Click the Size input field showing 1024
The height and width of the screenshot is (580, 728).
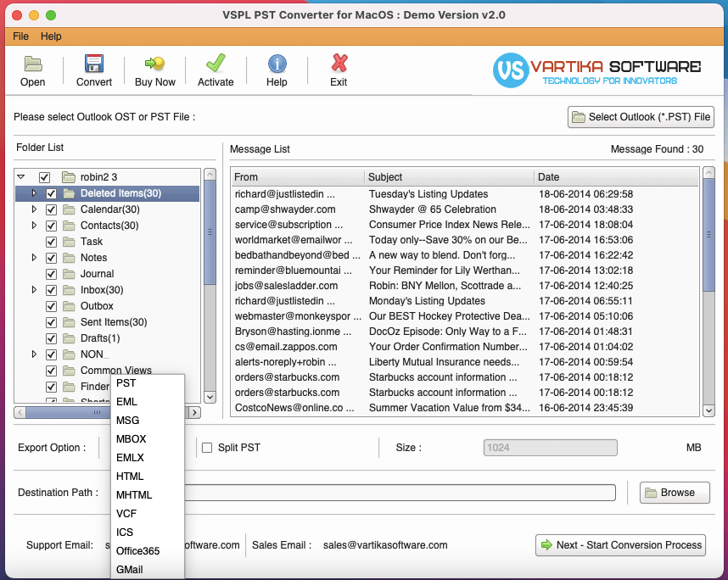[550, 448]
